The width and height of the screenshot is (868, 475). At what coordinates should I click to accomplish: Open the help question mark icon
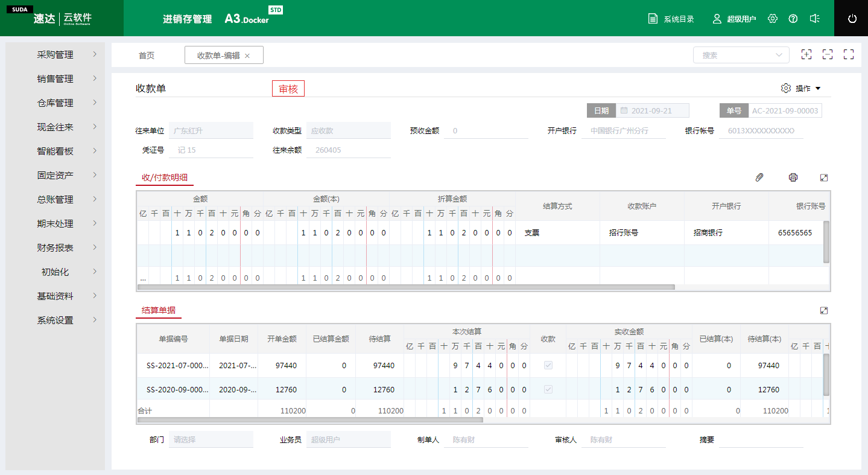pos(793,19)
